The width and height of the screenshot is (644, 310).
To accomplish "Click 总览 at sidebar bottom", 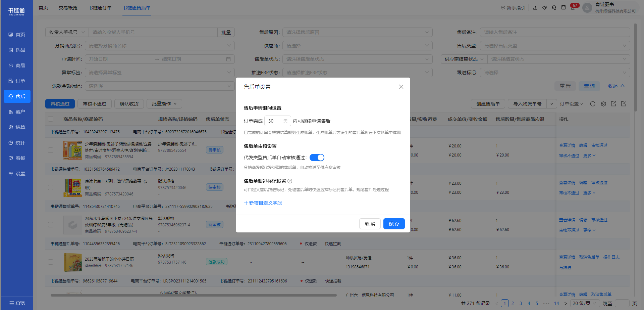I will pyautogui.click(x=17, y=303).
